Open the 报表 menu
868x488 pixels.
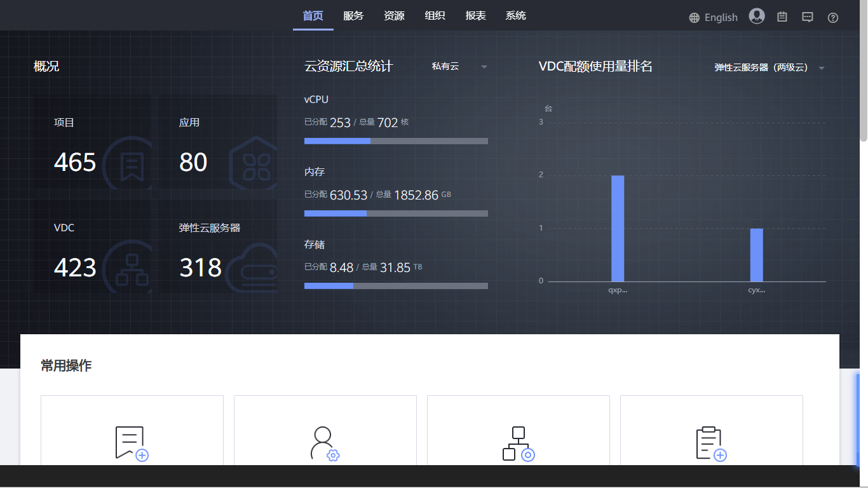pyautogui.click(x=475, y=16)
